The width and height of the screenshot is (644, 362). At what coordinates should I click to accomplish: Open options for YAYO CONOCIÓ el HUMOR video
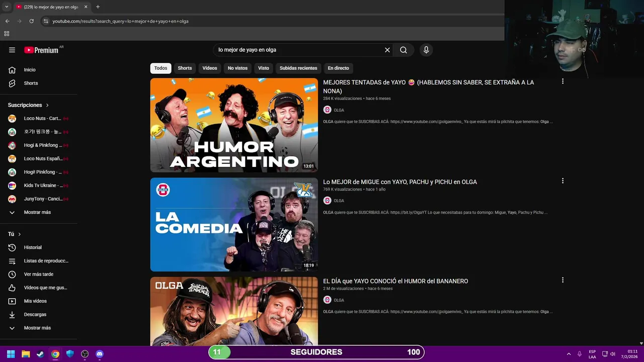pos(562,280)
